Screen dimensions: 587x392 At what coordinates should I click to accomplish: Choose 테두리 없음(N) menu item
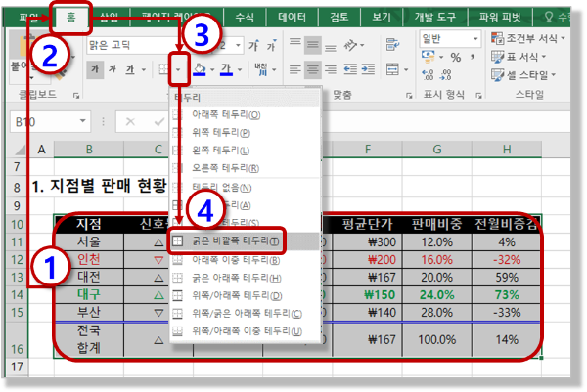[246, 187]
